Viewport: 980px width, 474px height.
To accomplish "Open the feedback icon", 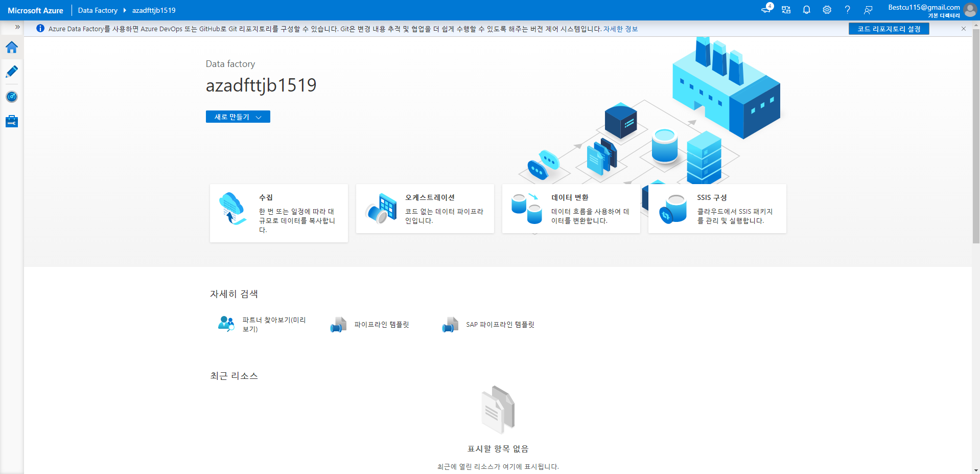I will (x=868, y=10).
